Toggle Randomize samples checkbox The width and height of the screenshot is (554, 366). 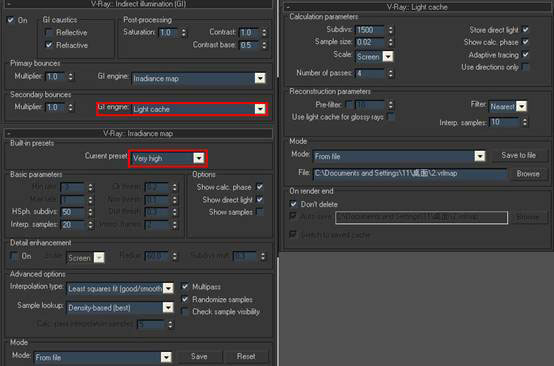point(185,299)
